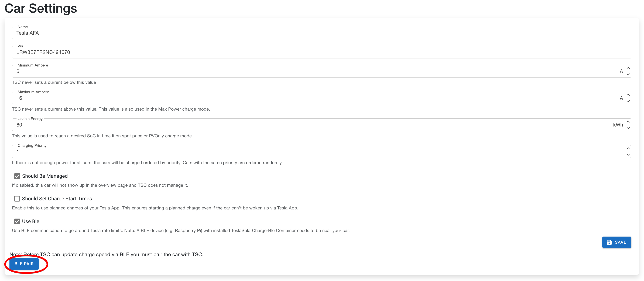Click the Name input field
This screenshot has height=281, width=644.
click(x=321, y=33)
